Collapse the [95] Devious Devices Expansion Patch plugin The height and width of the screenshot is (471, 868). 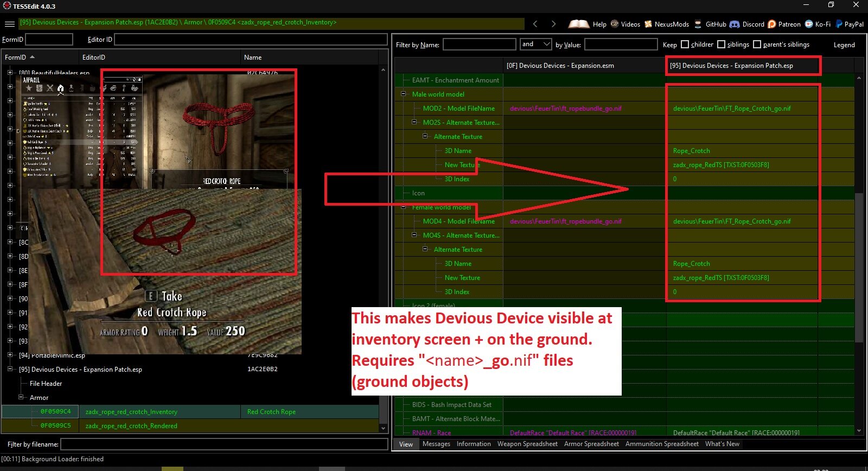(x=10, y=369)
